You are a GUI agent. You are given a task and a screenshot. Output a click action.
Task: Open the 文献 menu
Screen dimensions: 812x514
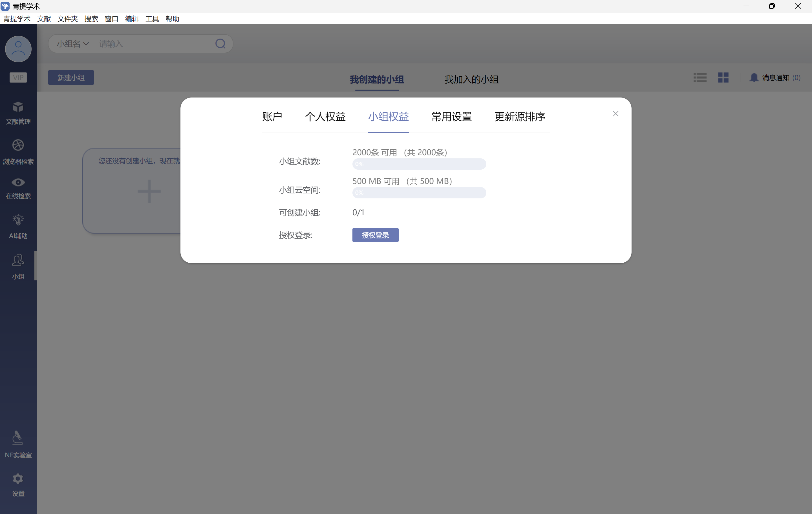[44, 19]
